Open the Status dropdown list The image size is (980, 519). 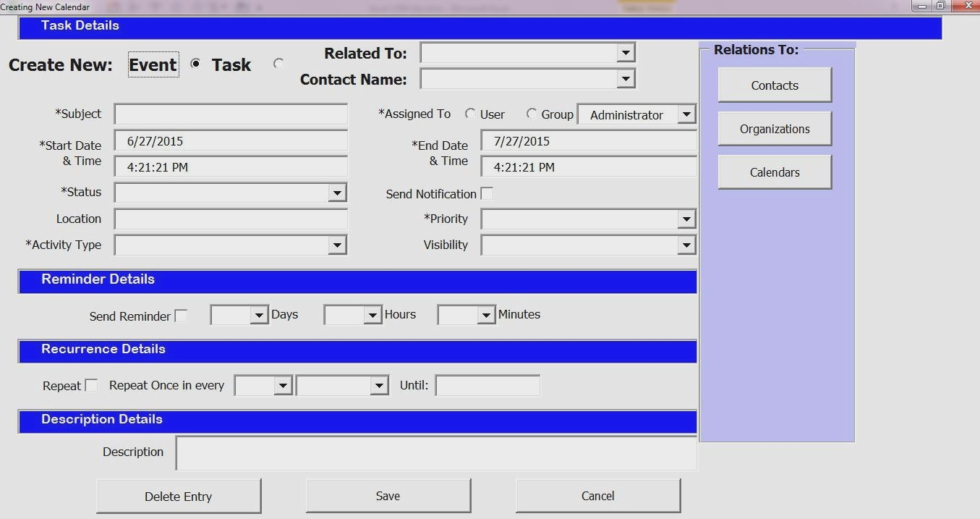pyautogui.click(x=336, y=193)
